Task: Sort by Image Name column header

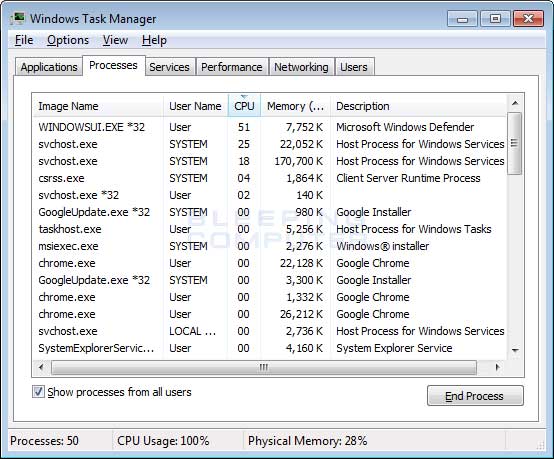Action: [x=98, y=106]
